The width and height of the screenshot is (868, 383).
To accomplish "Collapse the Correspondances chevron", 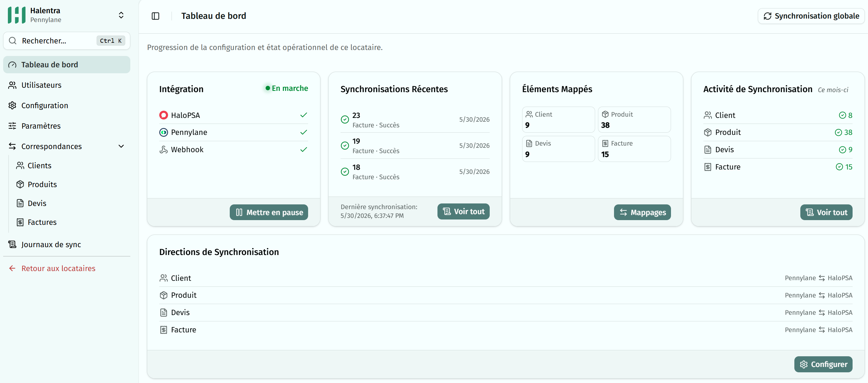I will tap(121, 147).
